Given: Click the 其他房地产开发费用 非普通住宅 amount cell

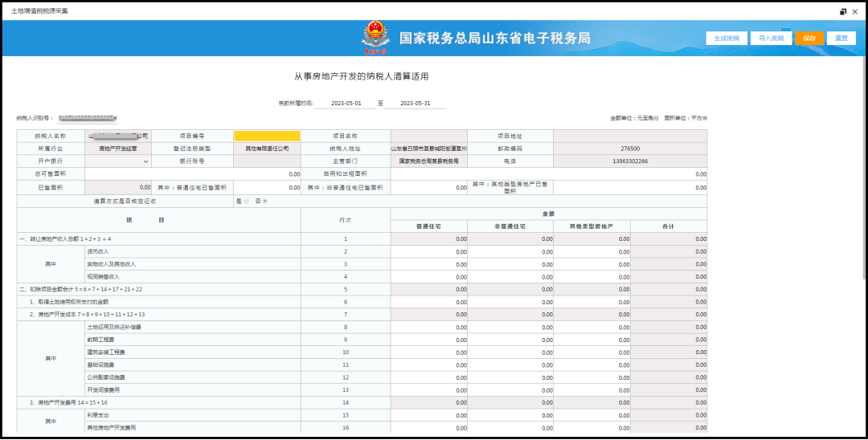Looking at the screenshot, I should (x=510, y=428).
